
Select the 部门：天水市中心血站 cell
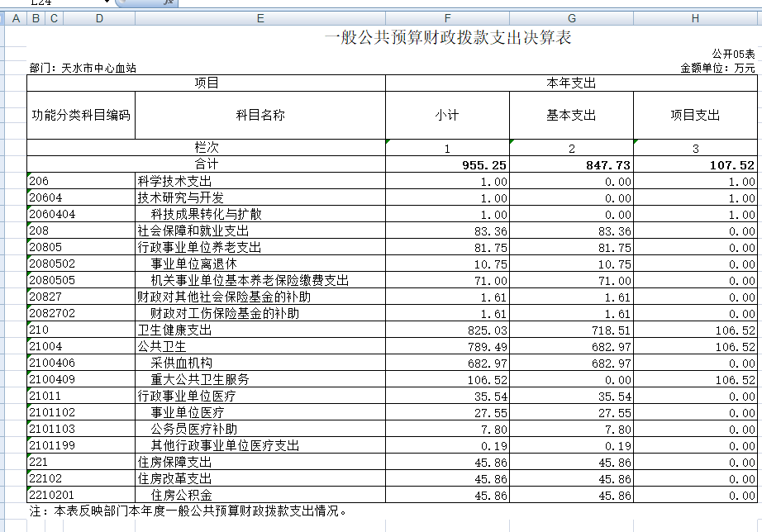pyautogui.click(x=83, y=68)
